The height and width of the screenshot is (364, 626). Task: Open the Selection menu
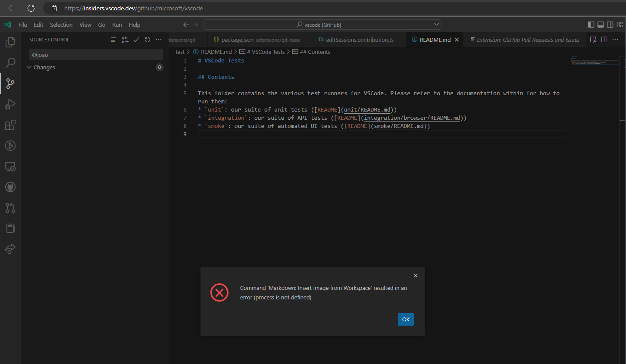[x=61, y=25]
